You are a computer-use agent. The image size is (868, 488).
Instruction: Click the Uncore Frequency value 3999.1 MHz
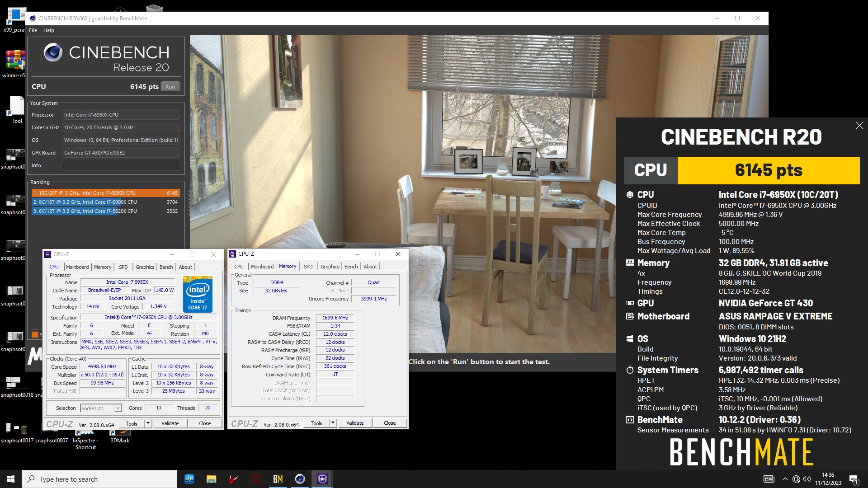click(374, 299)
